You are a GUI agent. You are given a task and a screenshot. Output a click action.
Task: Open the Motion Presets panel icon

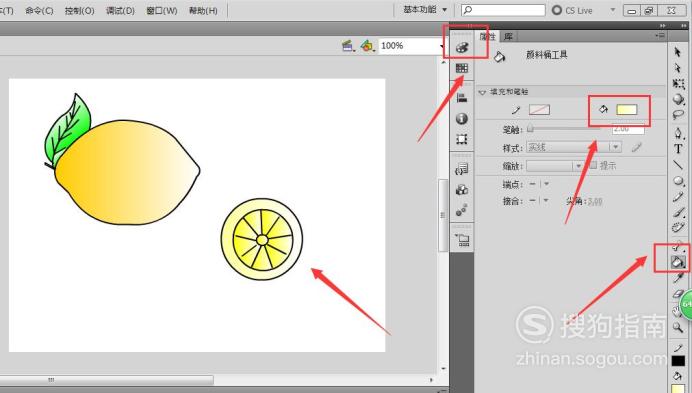462,211
